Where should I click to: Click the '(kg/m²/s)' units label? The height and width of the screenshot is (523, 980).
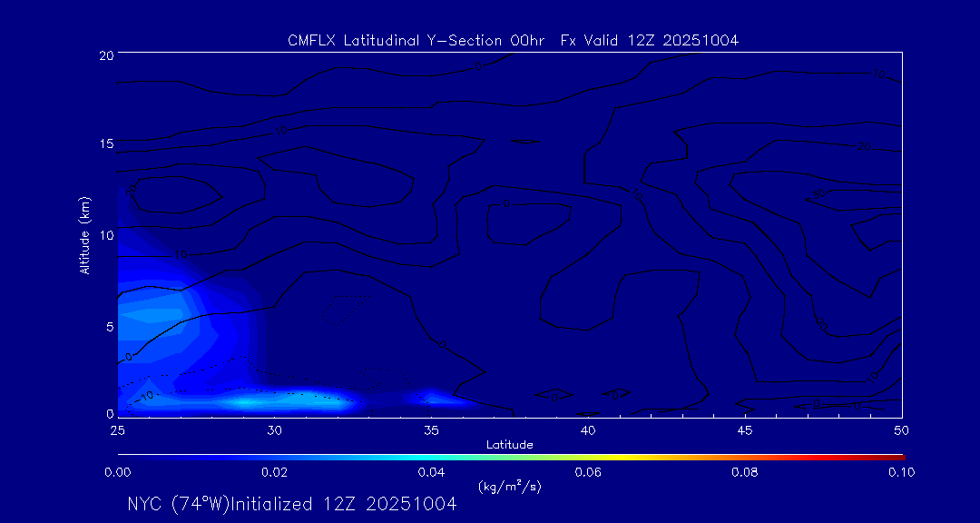point(509,487)
